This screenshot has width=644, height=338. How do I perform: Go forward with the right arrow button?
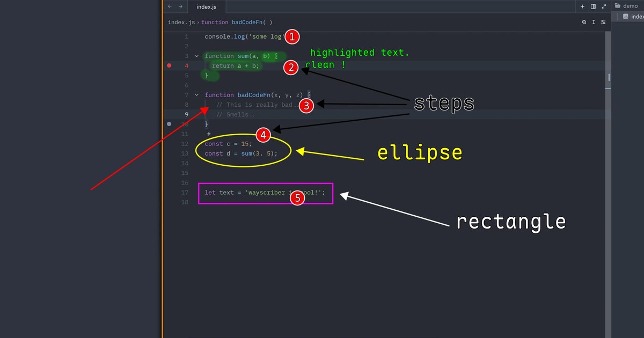pyautogui.click(x=180, y=6)
